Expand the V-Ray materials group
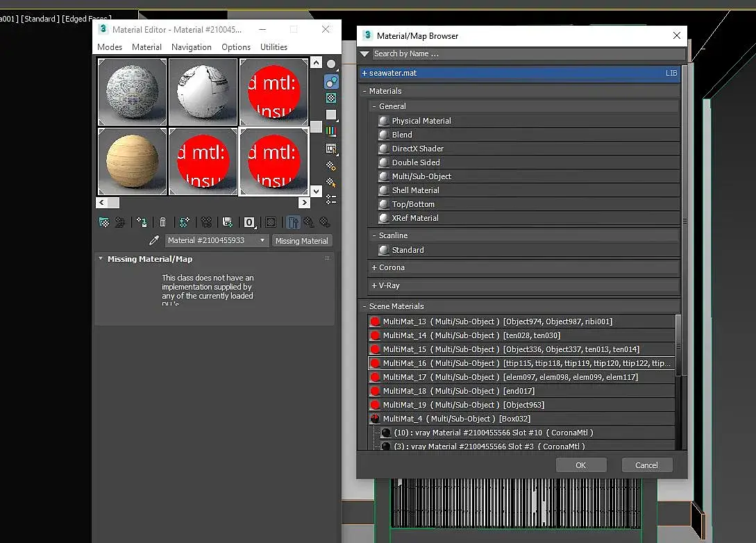Image resolution: width=756 pixels, height=543 pixels. (386, 285)
